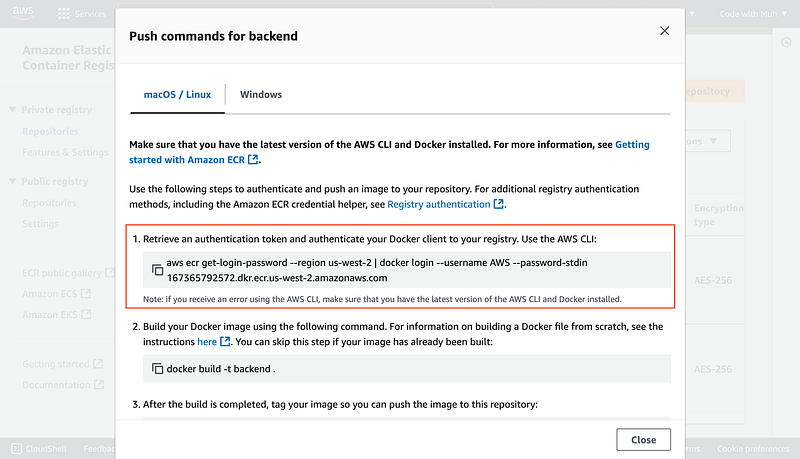Open the Registry authentication link
Screen dimensions: 800x459
pyautogui.click(x=445, y=204)
